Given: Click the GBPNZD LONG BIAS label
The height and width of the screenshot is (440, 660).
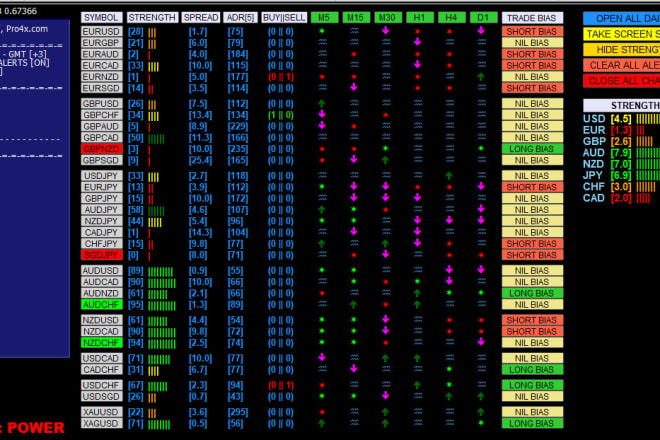Looking at the screenshot, I should (x=532, y=149).
